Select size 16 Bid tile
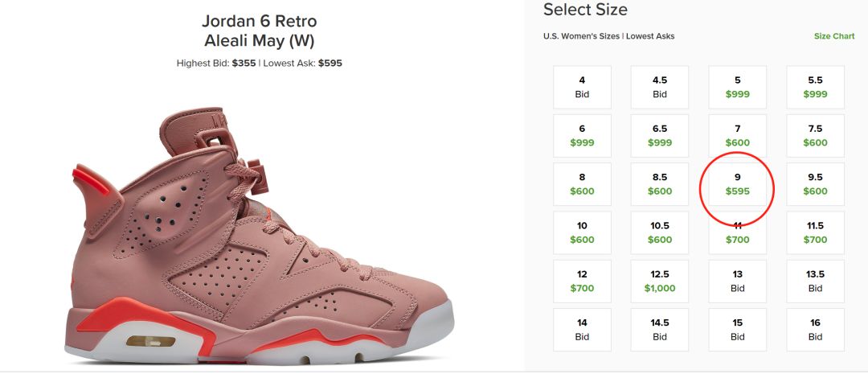The width and height of the screenshot is (868, 374). click(x=815, y=329)
